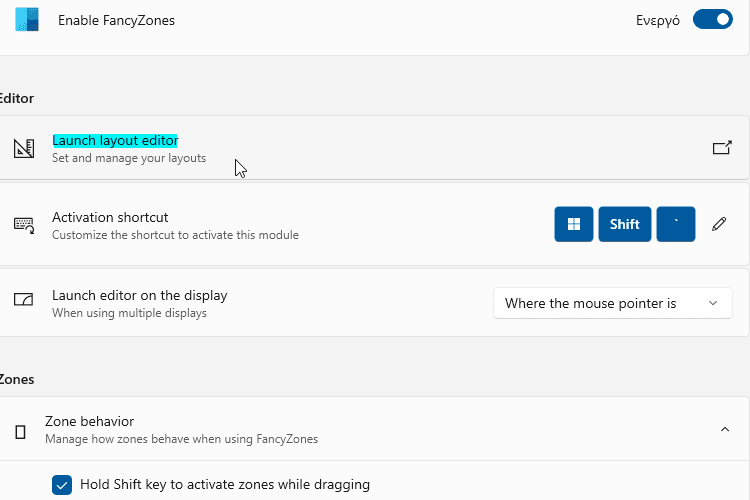Open layout editor via external window icon
Image resolution: width=750 pixels, height=500 pixels.
tap(722, 148)
